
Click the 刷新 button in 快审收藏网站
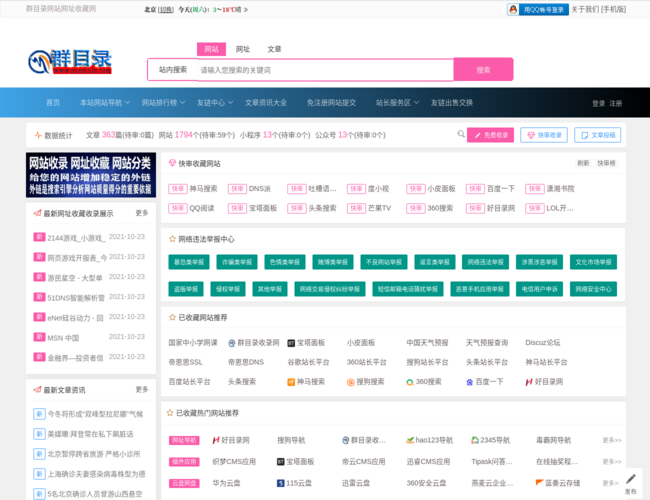pyautogui.click(x=583, y=163)
